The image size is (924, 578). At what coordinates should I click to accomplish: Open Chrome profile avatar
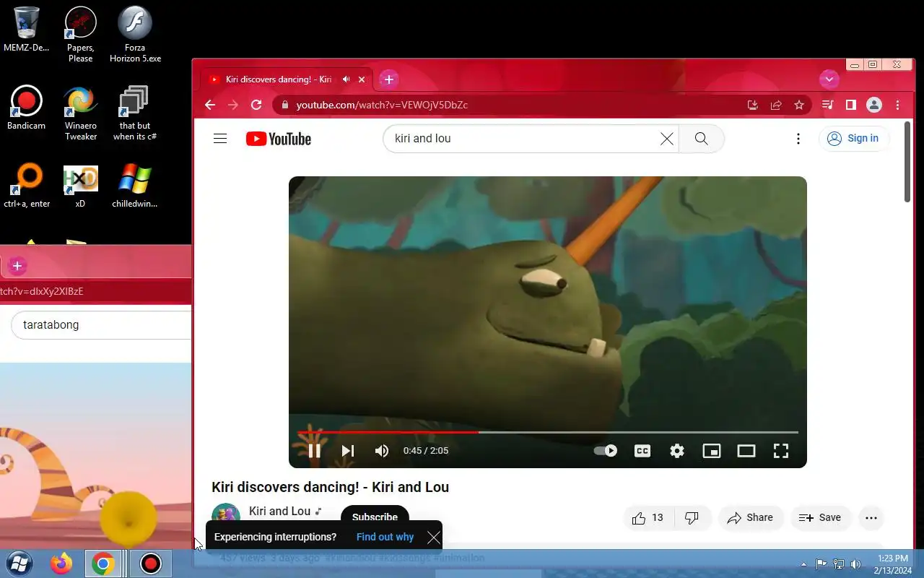[x=874, y=105]
